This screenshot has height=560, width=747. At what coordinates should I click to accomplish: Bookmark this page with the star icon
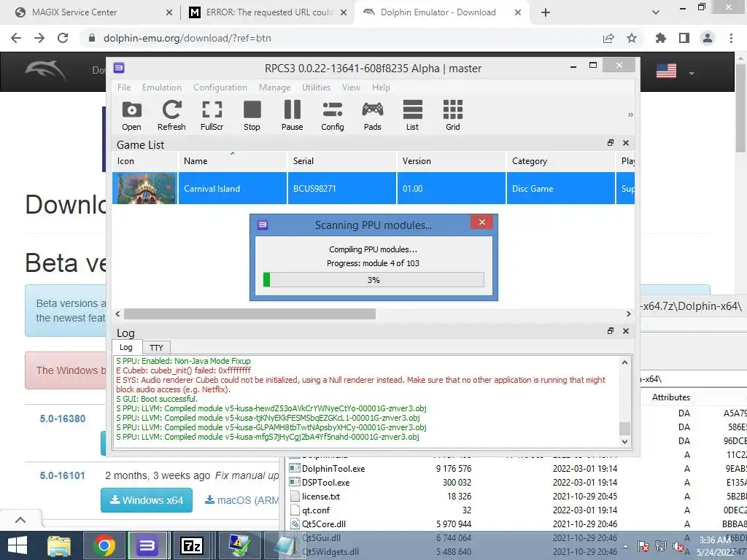click(x=632, y=38)
